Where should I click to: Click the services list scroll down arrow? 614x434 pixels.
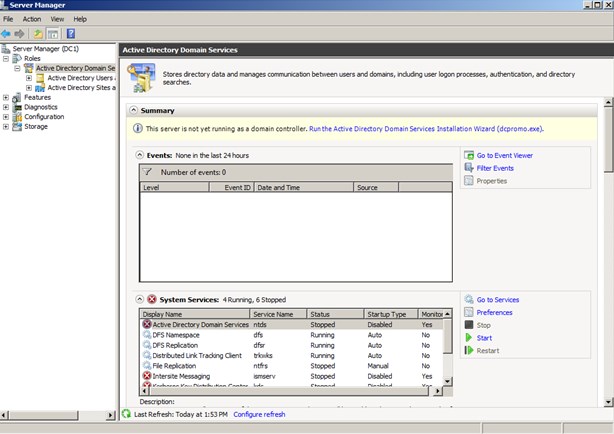click(448, 381)
